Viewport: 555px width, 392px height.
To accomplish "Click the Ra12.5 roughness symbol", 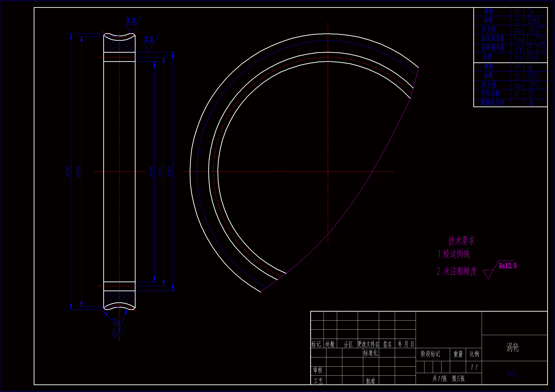I will coord(508,266).
